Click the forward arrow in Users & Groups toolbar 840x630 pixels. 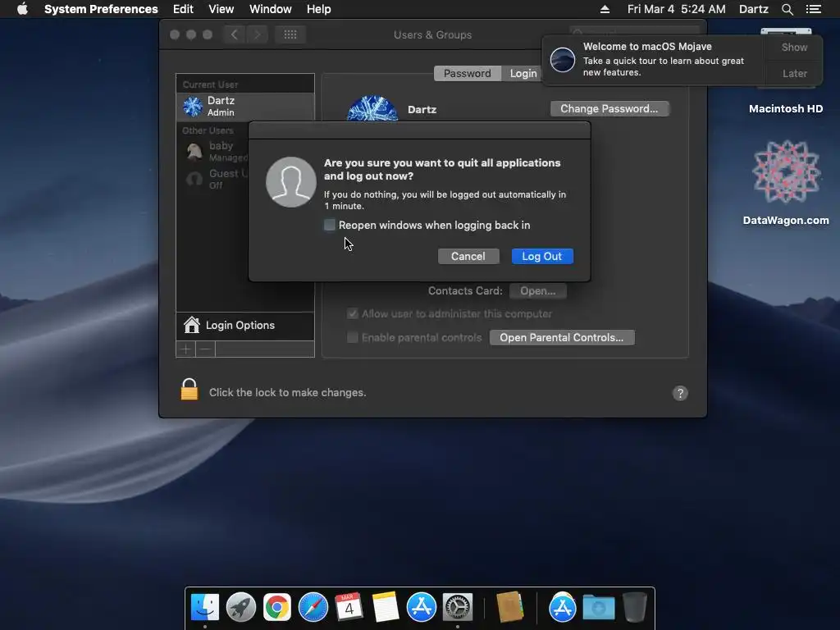pyautogui.click(x=257, y=34)
